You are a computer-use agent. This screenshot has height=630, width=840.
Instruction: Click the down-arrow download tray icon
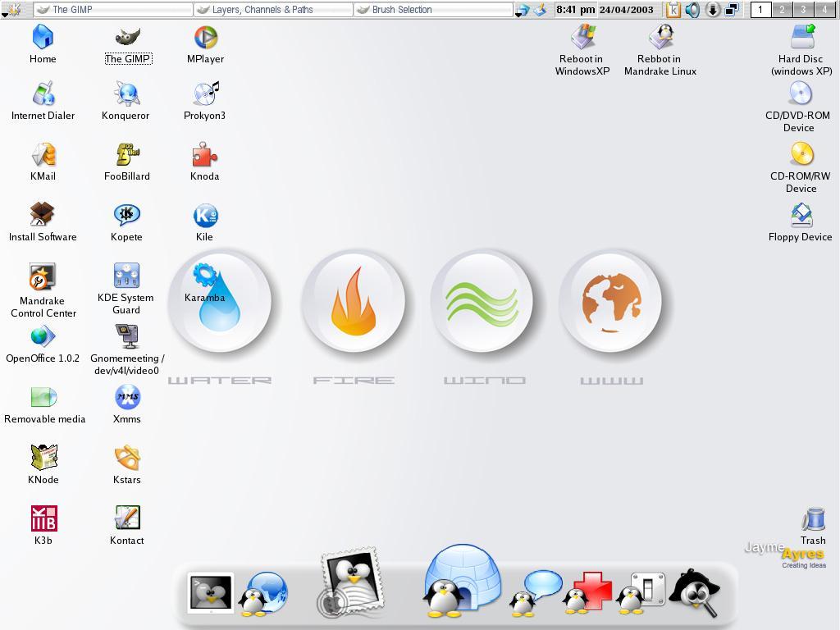tap(713, 10)
